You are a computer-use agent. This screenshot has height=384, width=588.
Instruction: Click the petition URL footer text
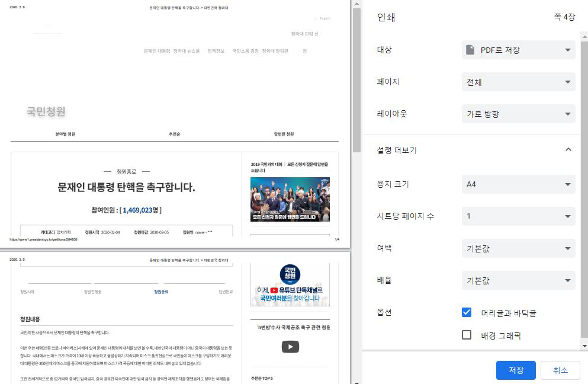pyautogui.click(x=43, y=239)
